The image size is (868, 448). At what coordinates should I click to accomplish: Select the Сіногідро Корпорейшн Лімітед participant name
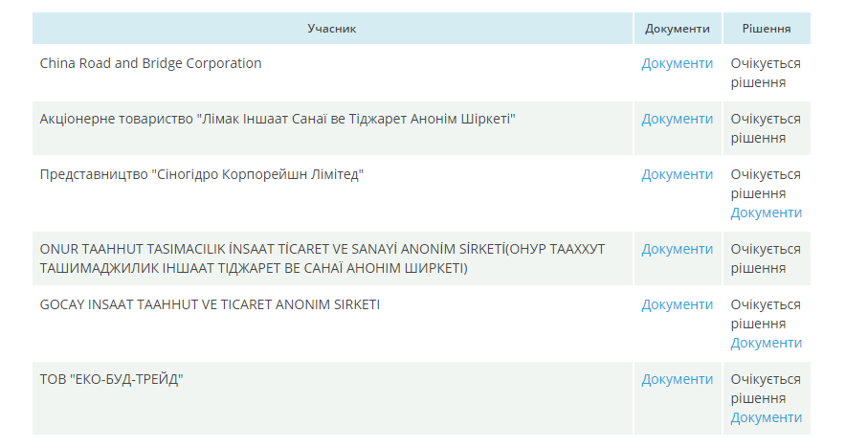[x=202, y=174]
